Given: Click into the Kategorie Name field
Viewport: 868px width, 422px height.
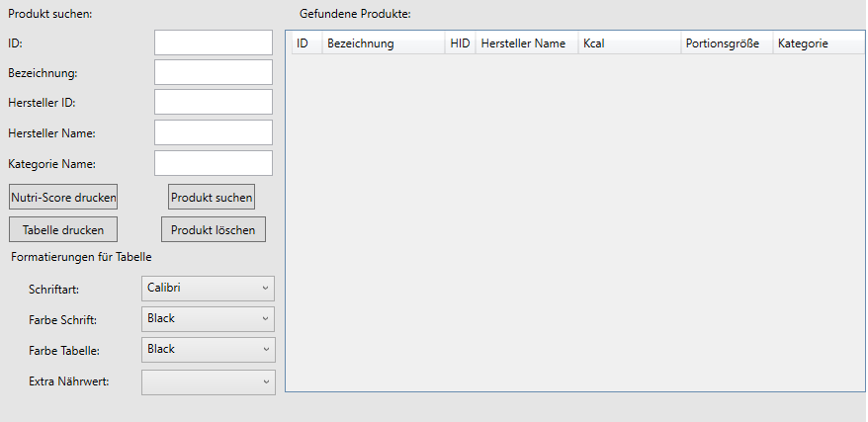Looking at the screenshot, I should click(x=214, y=163).
